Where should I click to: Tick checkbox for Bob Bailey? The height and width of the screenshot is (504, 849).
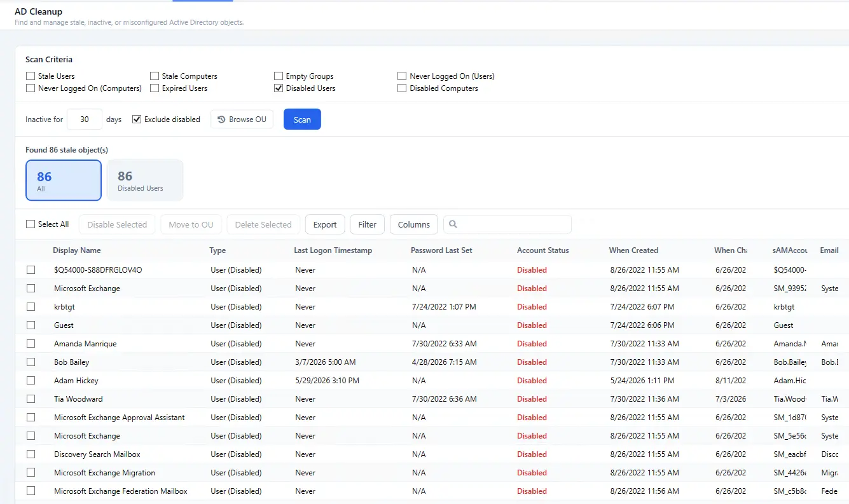click(x=31, y=362)
